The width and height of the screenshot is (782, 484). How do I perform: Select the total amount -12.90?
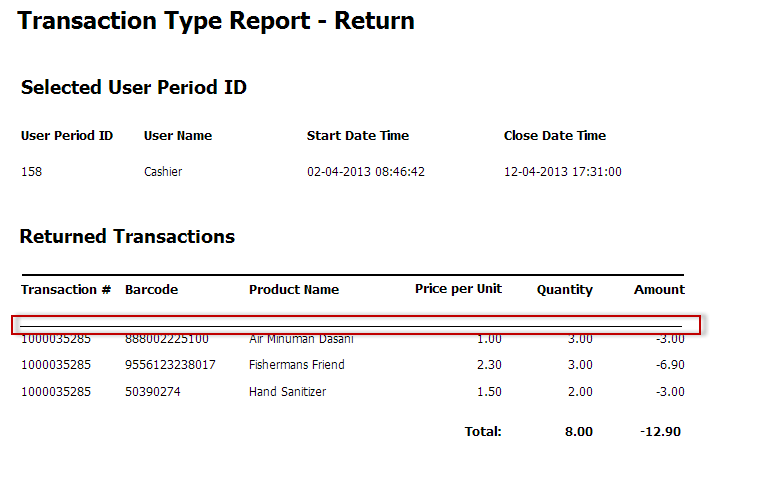tap(661, 432)
